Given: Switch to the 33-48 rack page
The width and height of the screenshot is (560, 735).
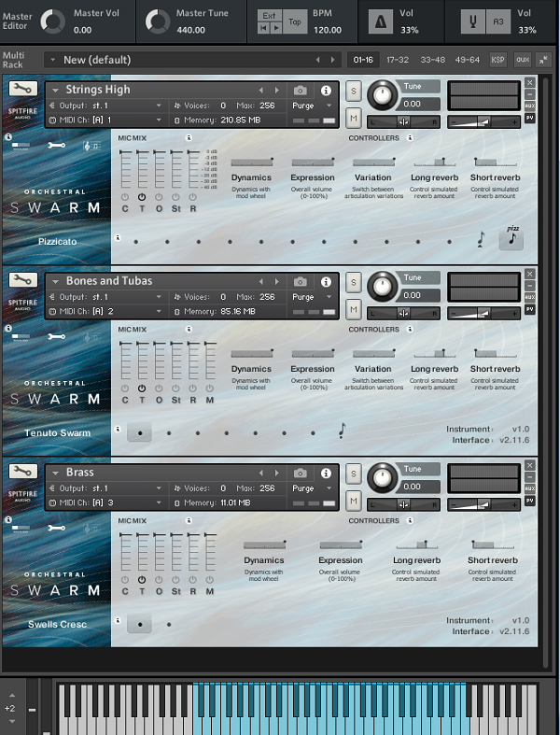Looking at the screenshot, I should coord(432,60).
